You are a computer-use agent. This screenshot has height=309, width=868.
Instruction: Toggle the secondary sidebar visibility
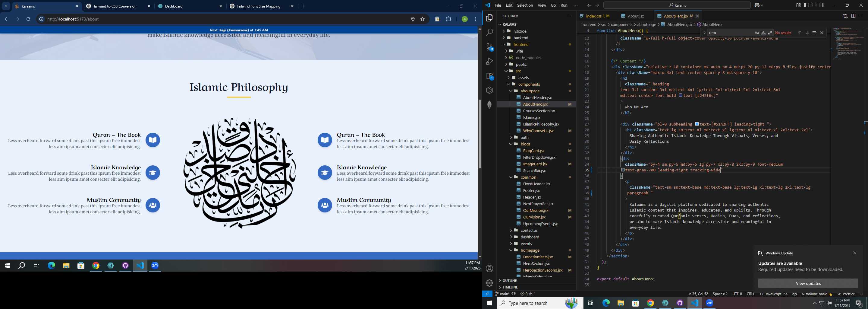click(x=822, y=5)
